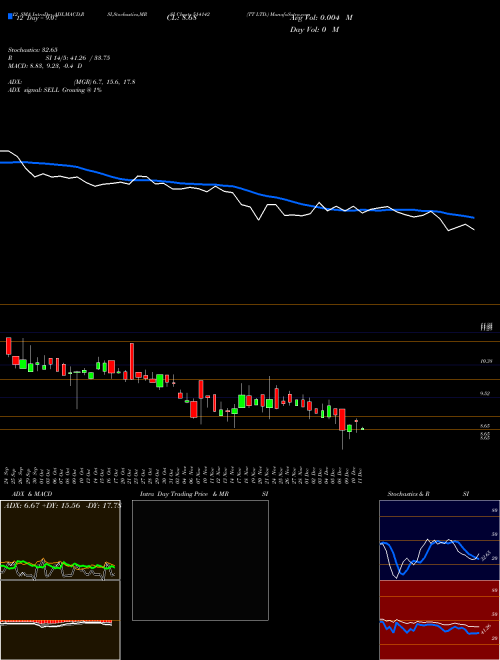Click the blue stochastics chart panel
This screenshot has width=500, height=660.
coord(439,540)
